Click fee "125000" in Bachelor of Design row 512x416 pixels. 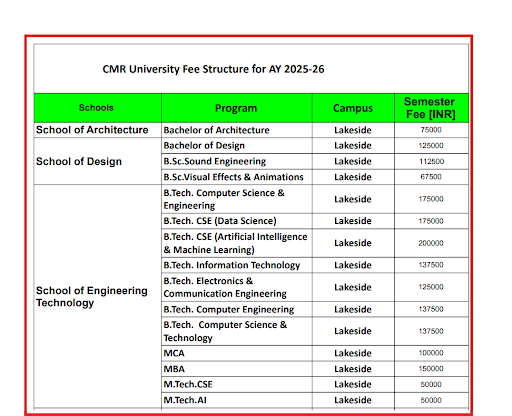pos(431,146)
